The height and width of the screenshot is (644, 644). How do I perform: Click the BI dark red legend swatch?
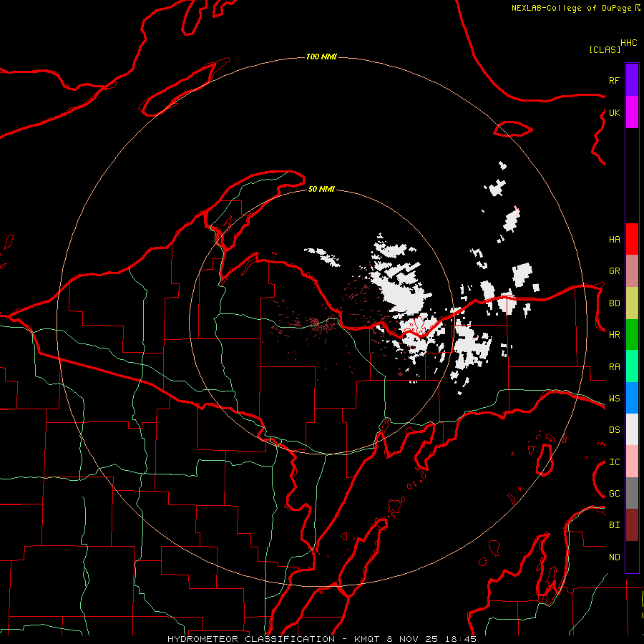click(x=632, y=525)
